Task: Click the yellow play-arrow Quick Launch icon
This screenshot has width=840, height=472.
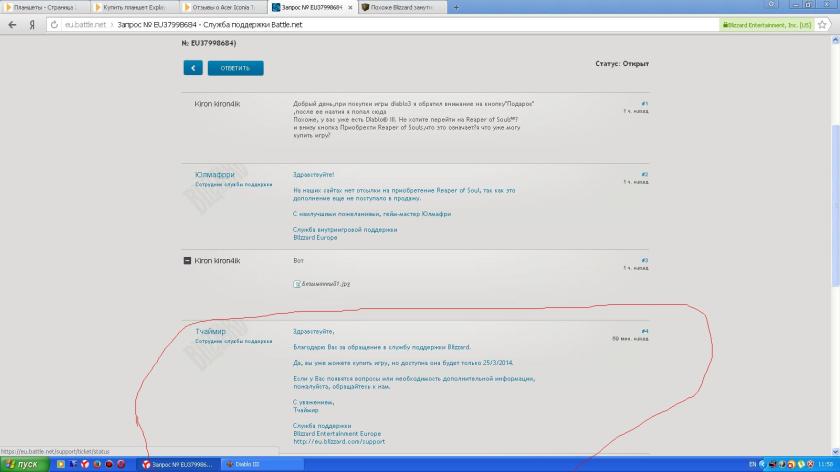Action: coord(61,464)
